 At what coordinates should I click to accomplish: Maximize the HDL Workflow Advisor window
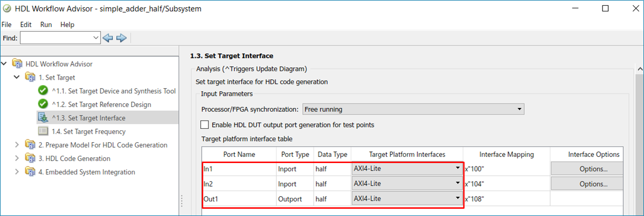(x=605, y=9)
